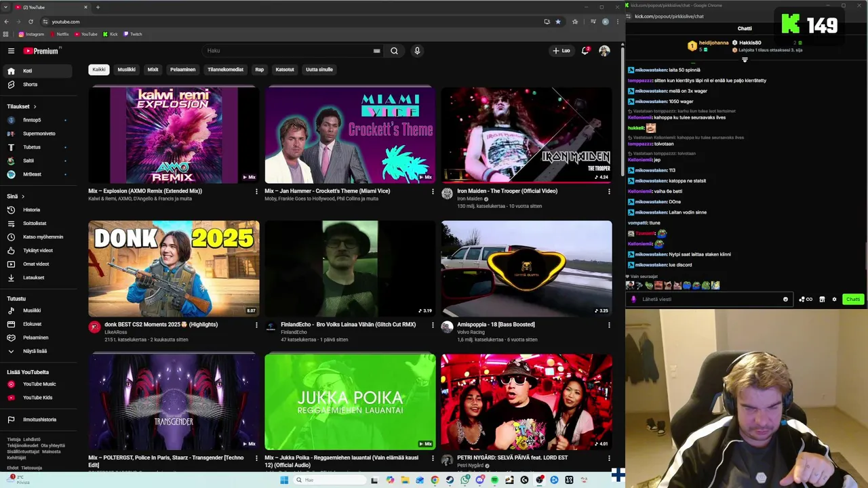Open options menu for Iron Maiden video
The image size is (868, 488).
pyautogui.click(x=608, y=191)
